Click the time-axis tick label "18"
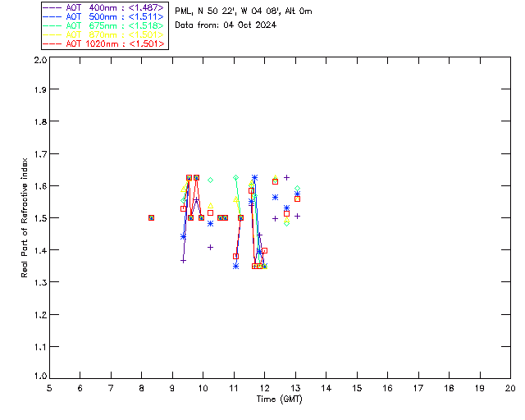The height and width of the screenshot is (420, 525). pyautogui.click(x=449, y=388)
